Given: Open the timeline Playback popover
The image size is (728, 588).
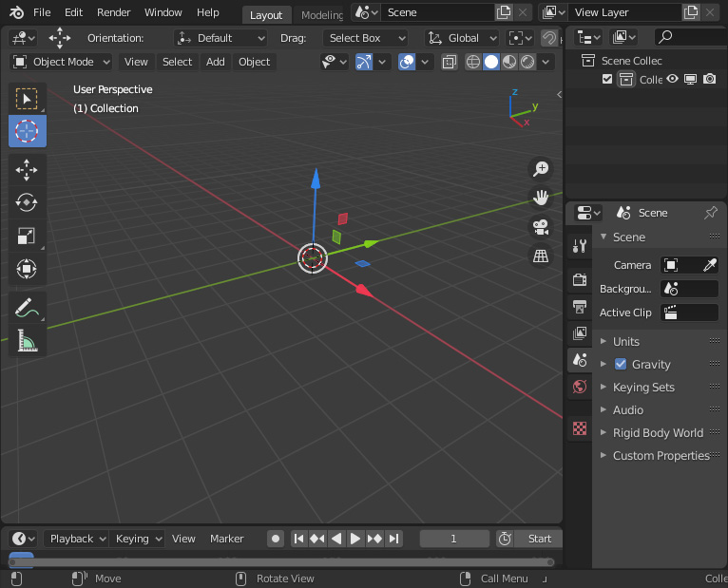Looking at the screenshot, I should 76,539.
